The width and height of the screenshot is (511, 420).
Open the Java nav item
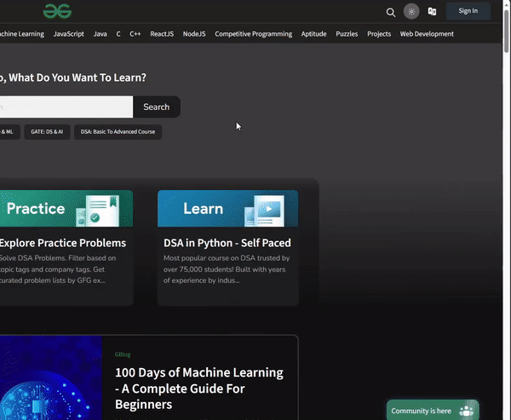pyautogui.click(x=100, y=34)
